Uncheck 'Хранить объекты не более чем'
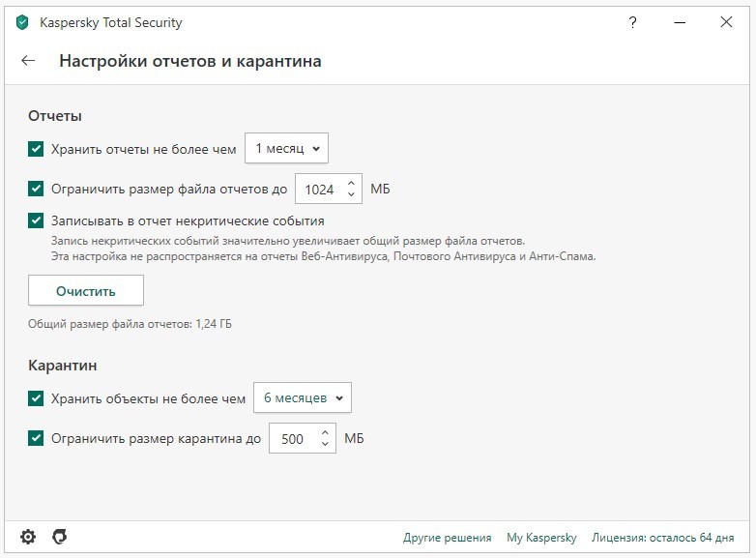Image resolution: width=756 pixels, height=558 pixels. [37, 397]
